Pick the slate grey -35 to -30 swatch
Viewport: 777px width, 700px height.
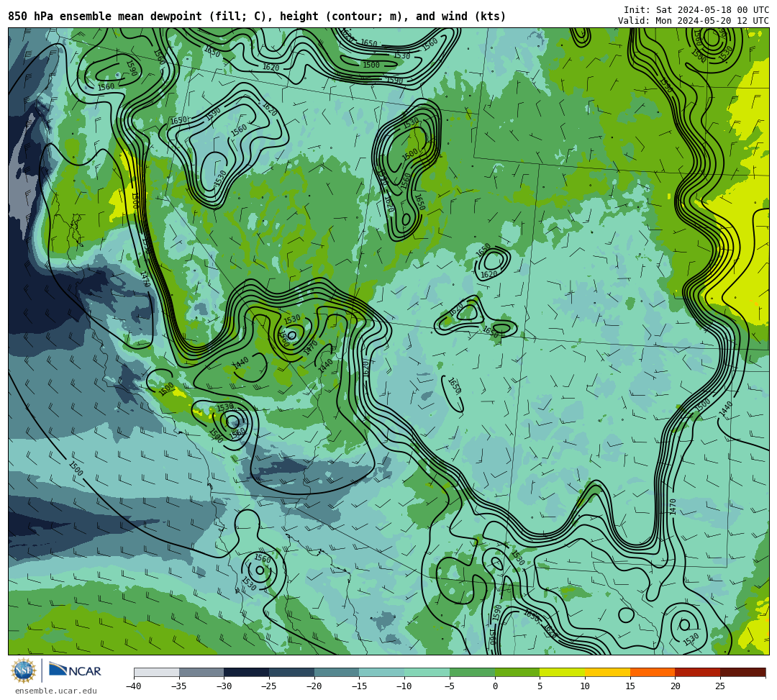click(201, 672)
